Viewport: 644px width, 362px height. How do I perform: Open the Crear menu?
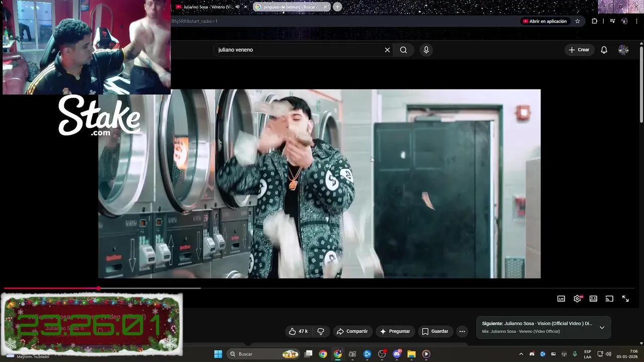pos(579,50)
